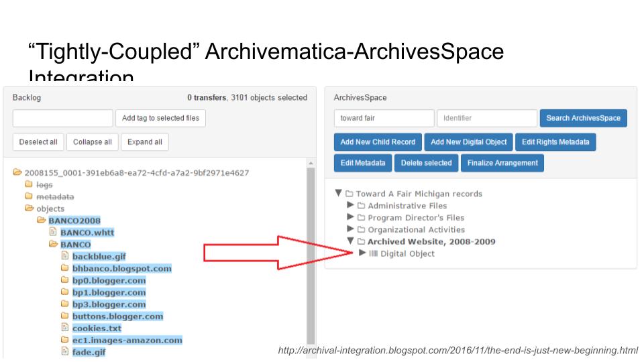Click the Expand all button

coord(145,142)
